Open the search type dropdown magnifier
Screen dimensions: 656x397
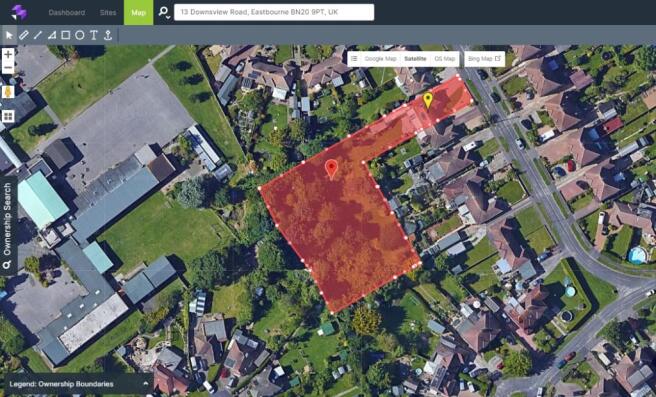[x=164, y=12]
